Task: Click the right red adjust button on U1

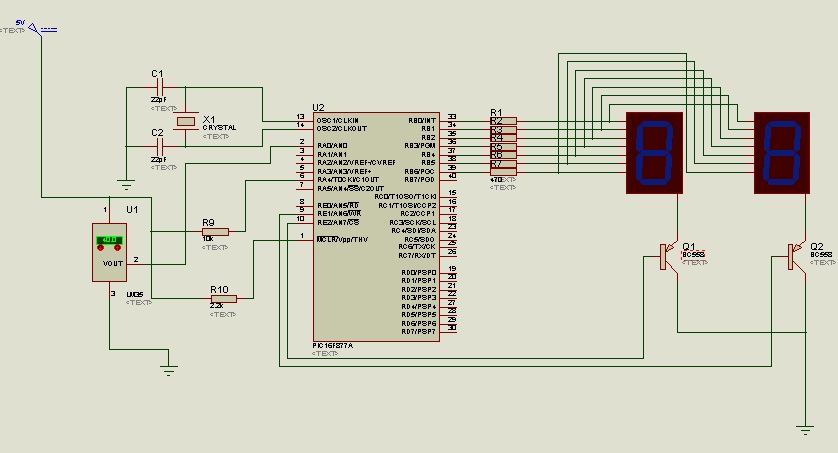Action: (118, 248)
